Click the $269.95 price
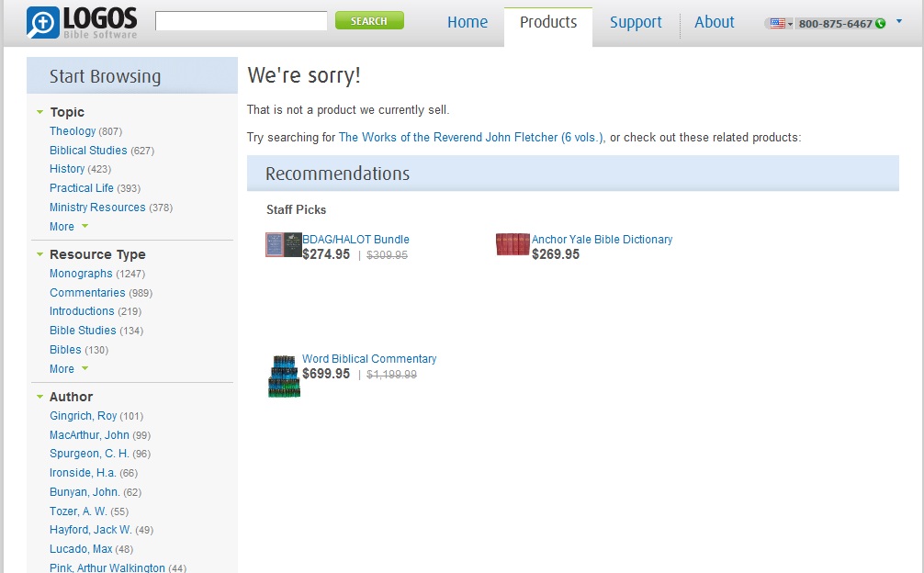 pyautogui.click(x=556, y=254)
